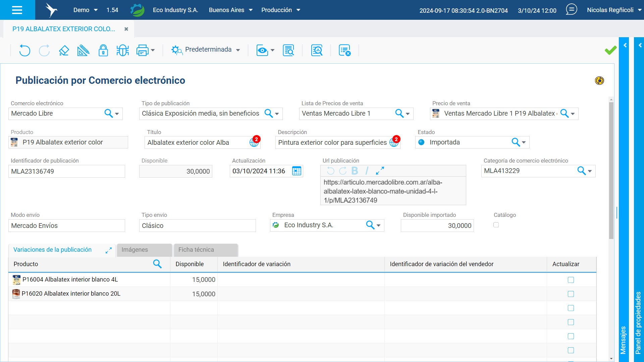Click the list with X cancel icon
This screenshot has width=644, height=362.
pyautogui.click(x=344, y=50)
